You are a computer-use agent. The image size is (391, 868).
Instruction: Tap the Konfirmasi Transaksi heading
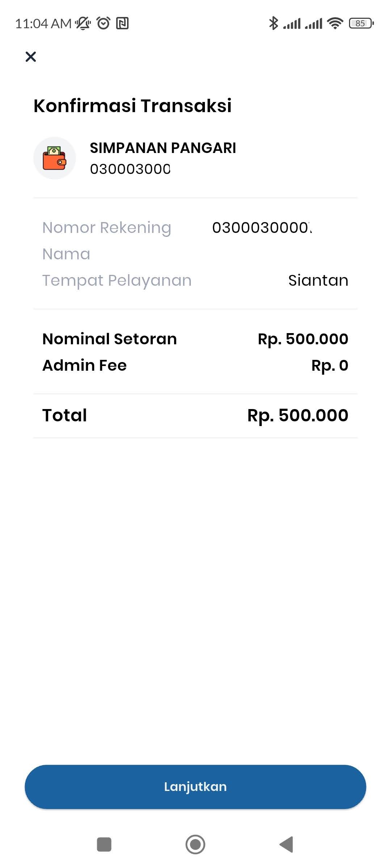click(x=133, y=106)
